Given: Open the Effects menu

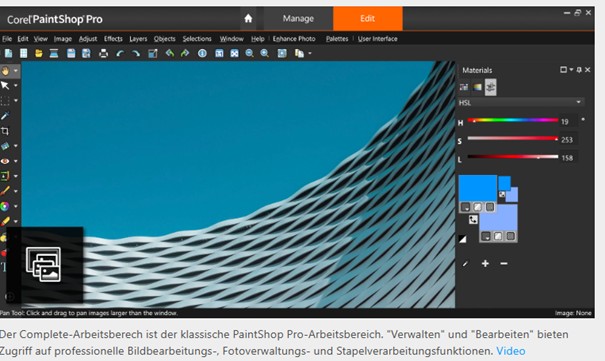Looking at the screenshot, I should click(x=113, y=39).
